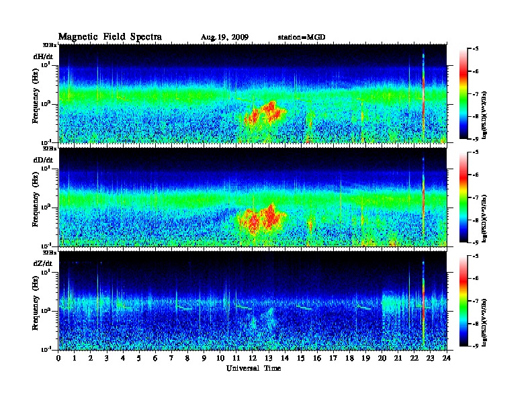Click the "Universal Time" axis title
Image resolution: width=532 pixels, height=411 pixels.
tap(253, 368)
